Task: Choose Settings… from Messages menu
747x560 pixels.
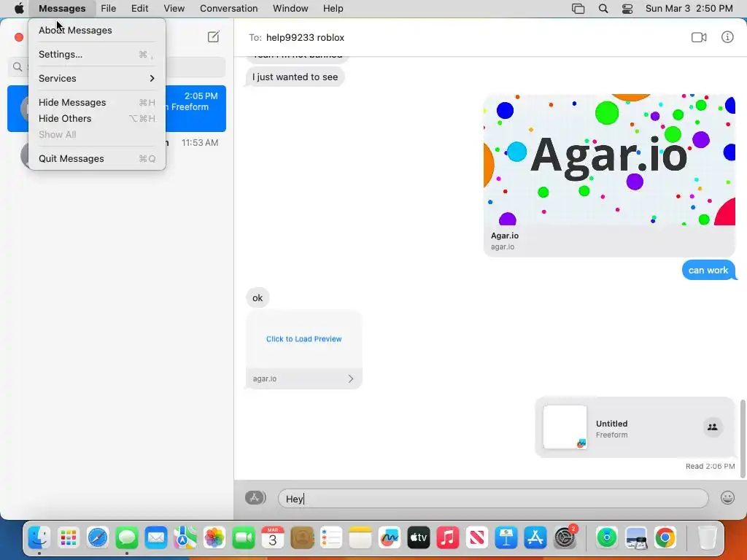Action: coord(97,54)
